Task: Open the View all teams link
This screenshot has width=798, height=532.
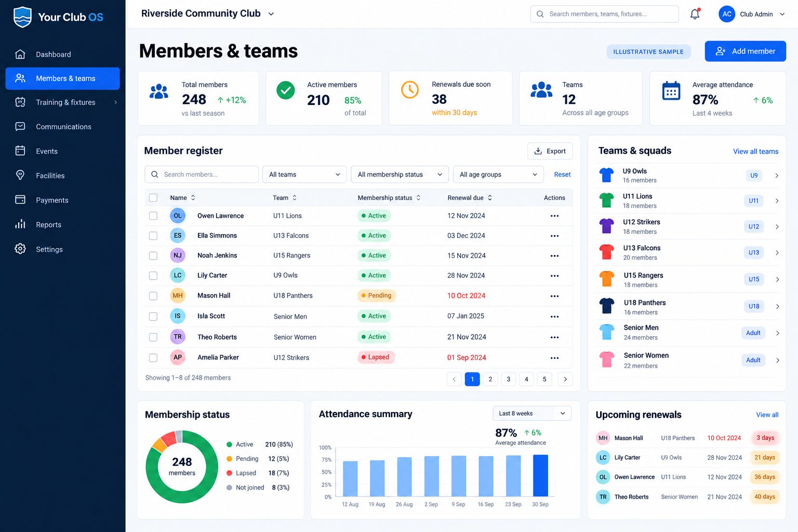Action: click(755, 152)
